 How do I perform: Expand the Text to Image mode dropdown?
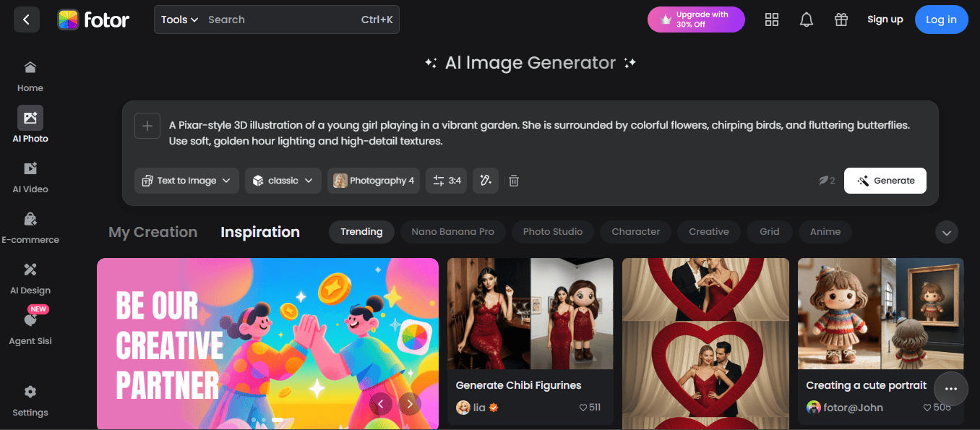[x=186, y=180]
